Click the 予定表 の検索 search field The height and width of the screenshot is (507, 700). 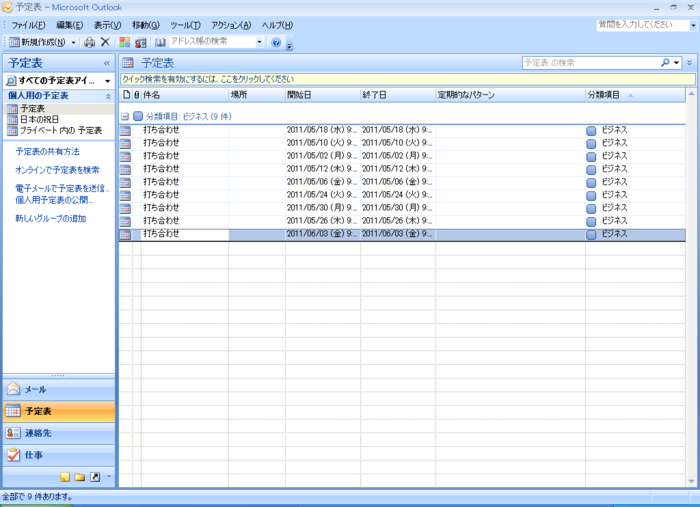coord(591,62)
